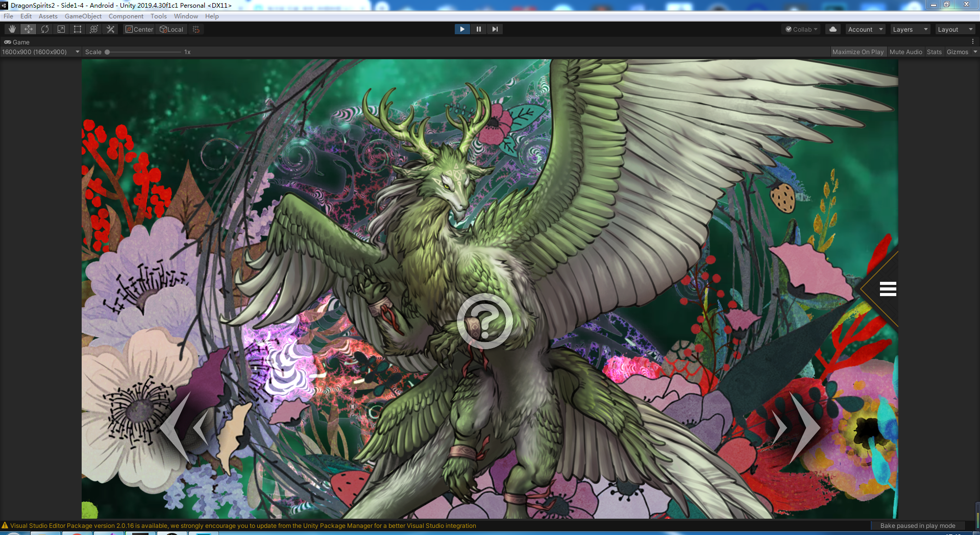Screen dimensions: 980x535
Task: Pause the running game
Action: click(478, 29)
